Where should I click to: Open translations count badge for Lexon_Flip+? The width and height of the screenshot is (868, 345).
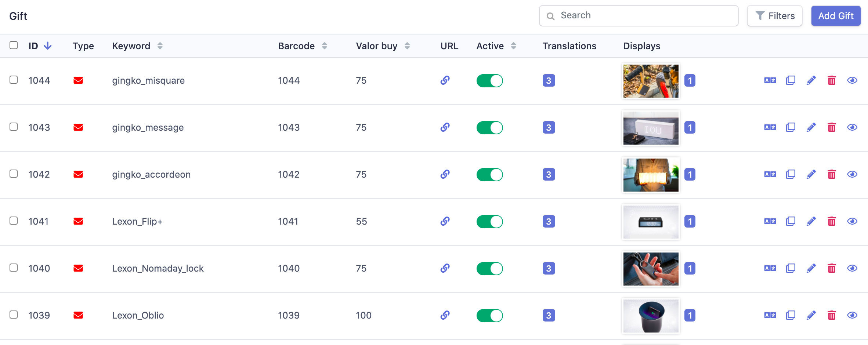point(549,221)
